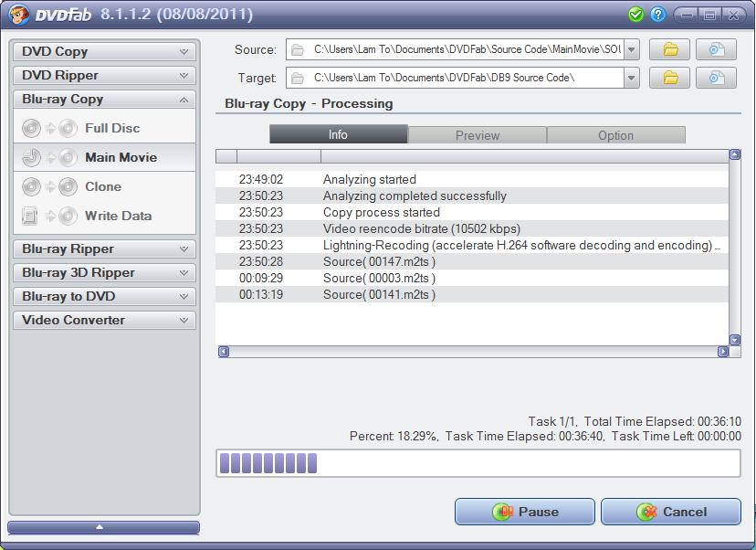This screenshot has width=756, height=550.
Task: Select Write Data copy mode
Action: coord(104,217)
